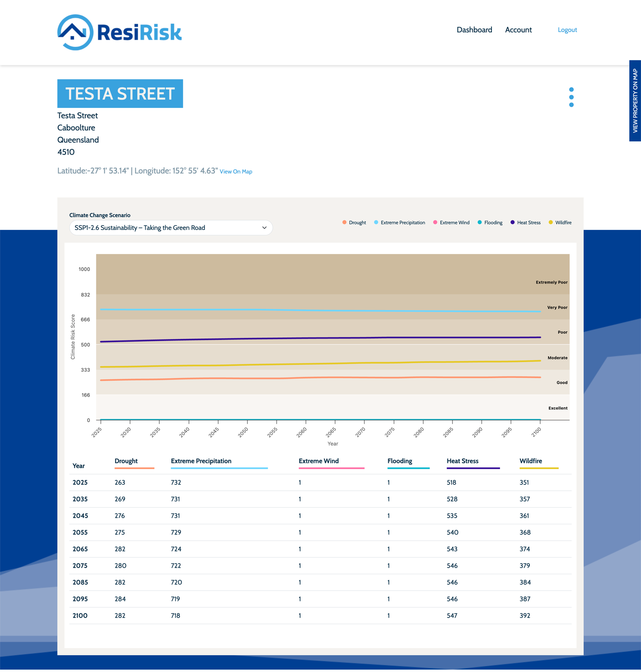Open the Account navigation item
Viewport: 641px width, 672px height.
[518, 30]
